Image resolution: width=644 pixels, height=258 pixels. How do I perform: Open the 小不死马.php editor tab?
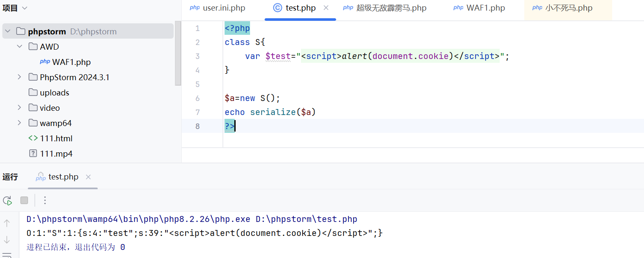(x=568, y=8)
